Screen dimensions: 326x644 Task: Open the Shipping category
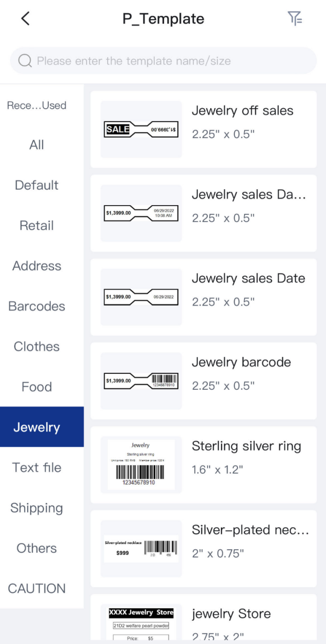[x=36, y=508]
